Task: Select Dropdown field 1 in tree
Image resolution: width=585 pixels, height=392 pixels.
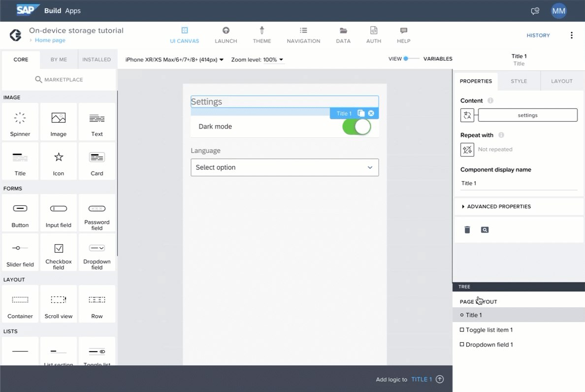Action: pos(519,345)
